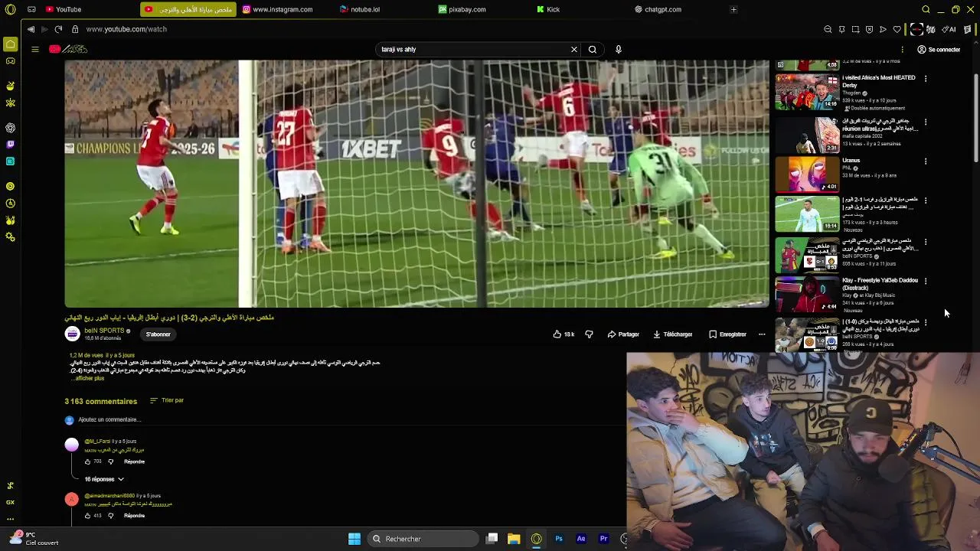Open After Effects from the taskbar
Image resolution: width=980 pixels, height=551 pixels.
[x=581, y=539]
